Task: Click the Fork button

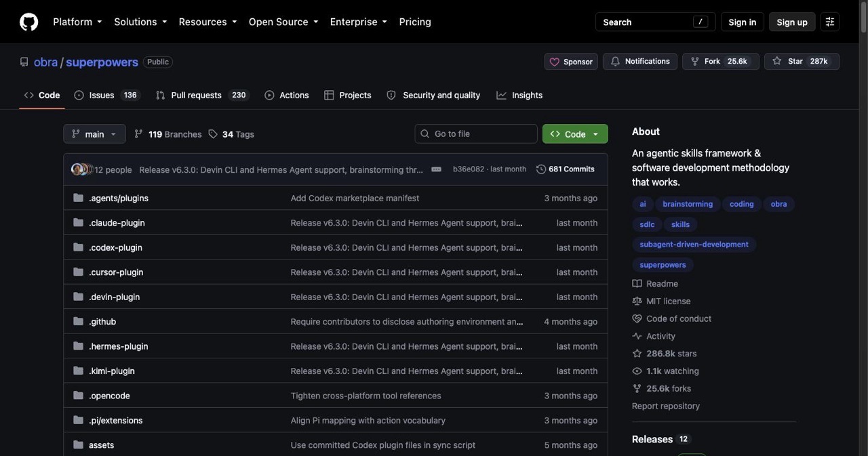Action: pyautogui.click(x=721, y=62)
